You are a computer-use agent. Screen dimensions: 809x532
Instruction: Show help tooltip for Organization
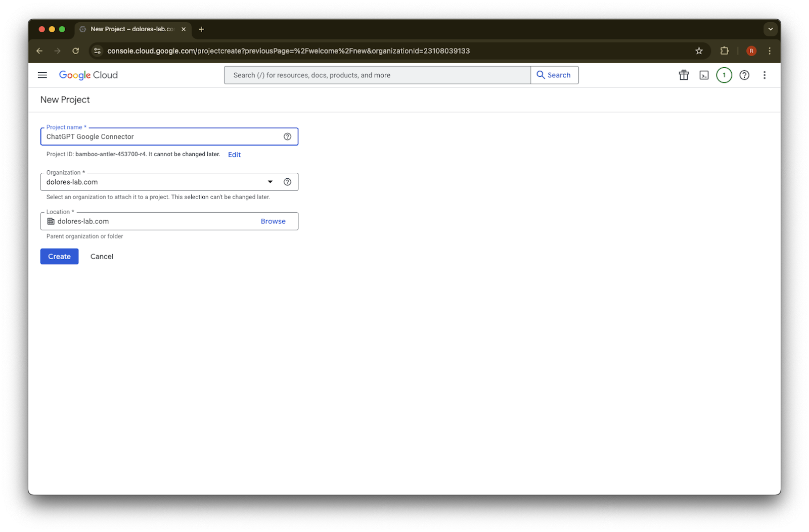pyautogui.click(x=287, y=182)
